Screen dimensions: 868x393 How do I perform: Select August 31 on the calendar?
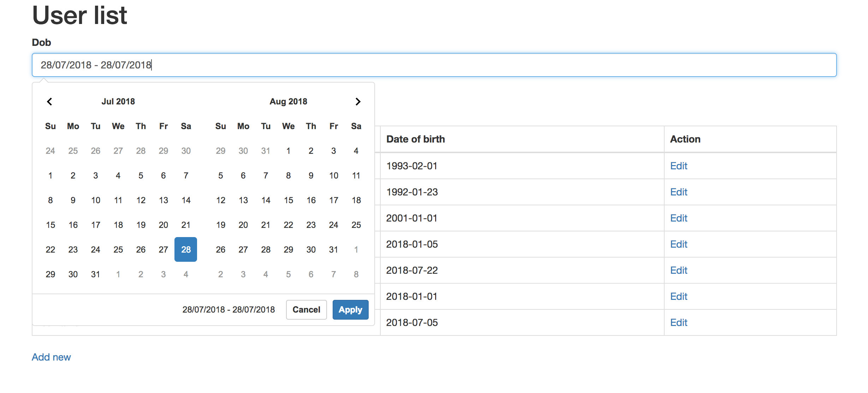click(x=333, y=249)
